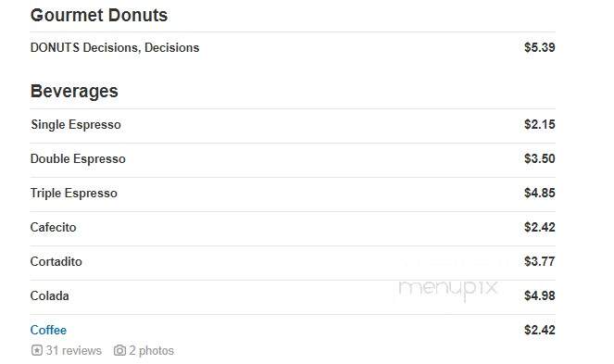The image size is (614, 364).
Task: Select the Gourmet Donuts section heading
Action: tap(99, 15)
